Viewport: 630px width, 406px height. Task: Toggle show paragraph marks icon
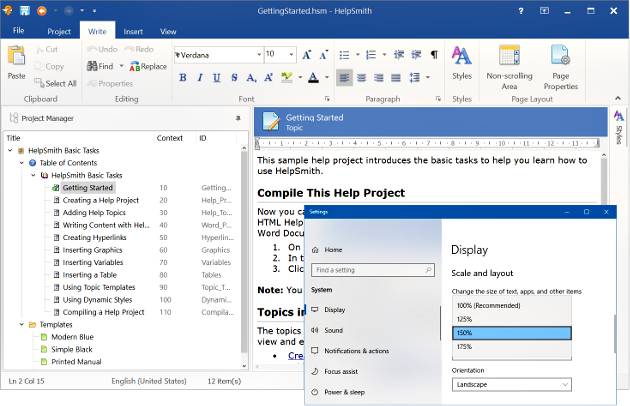[x=434, y=55]
